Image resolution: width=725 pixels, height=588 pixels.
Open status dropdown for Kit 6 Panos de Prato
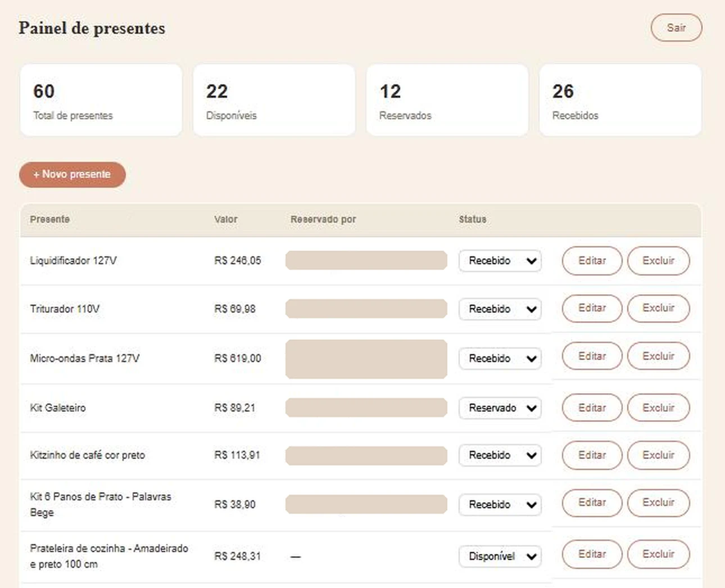(500, 505)
